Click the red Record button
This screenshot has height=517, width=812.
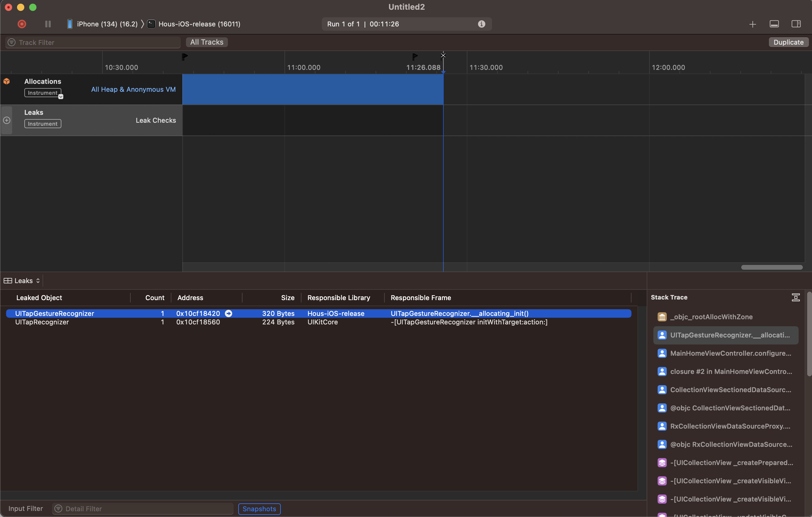22,24
